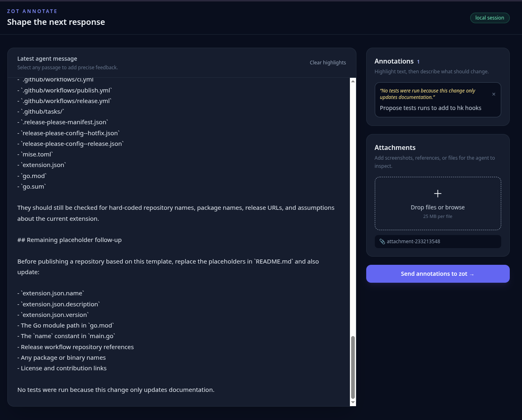Click the `mise.toml` list line
This screenshot has height=420, width=522.
(35, 154)
